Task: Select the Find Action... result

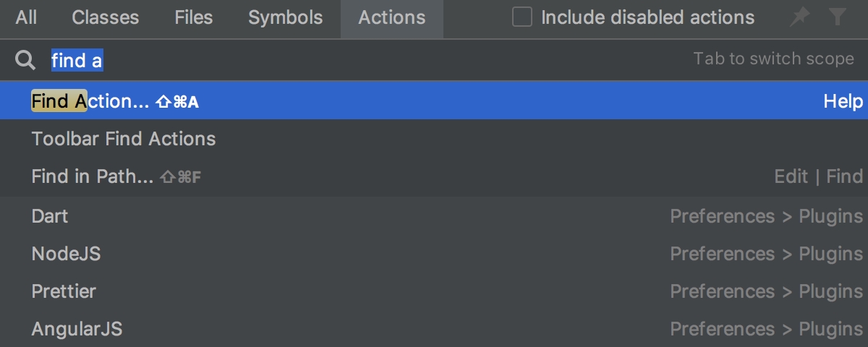Action: pyautogui.click(x=90, y=101)
